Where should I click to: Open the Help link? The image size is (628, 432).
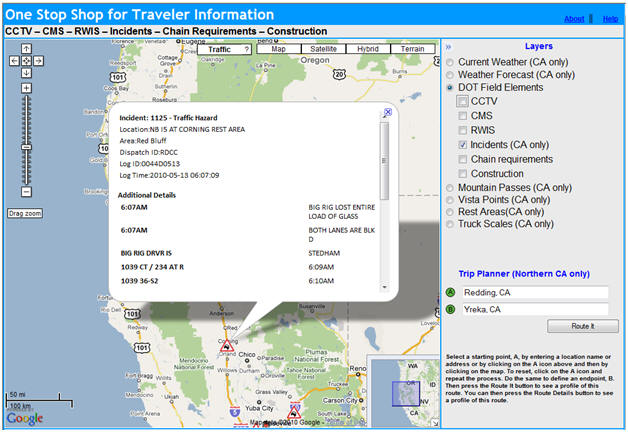pyautogui.click(x=610, y=19)
